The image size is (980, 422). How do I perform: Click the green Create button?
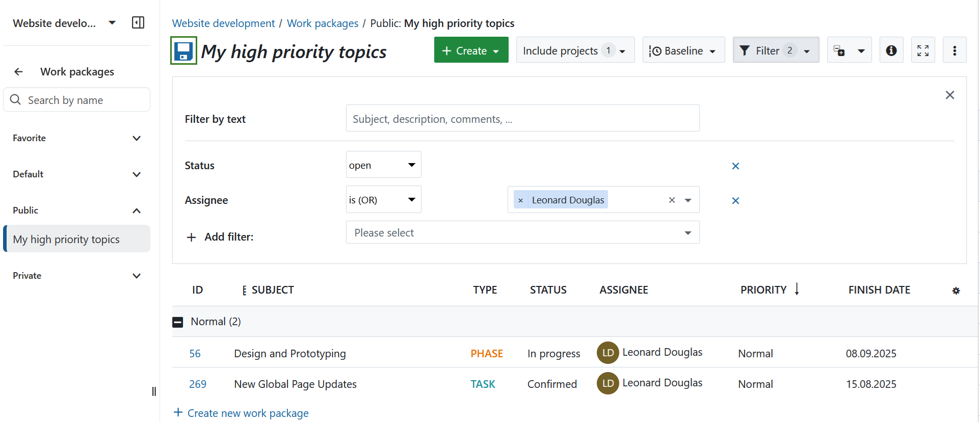pos(470,50)
